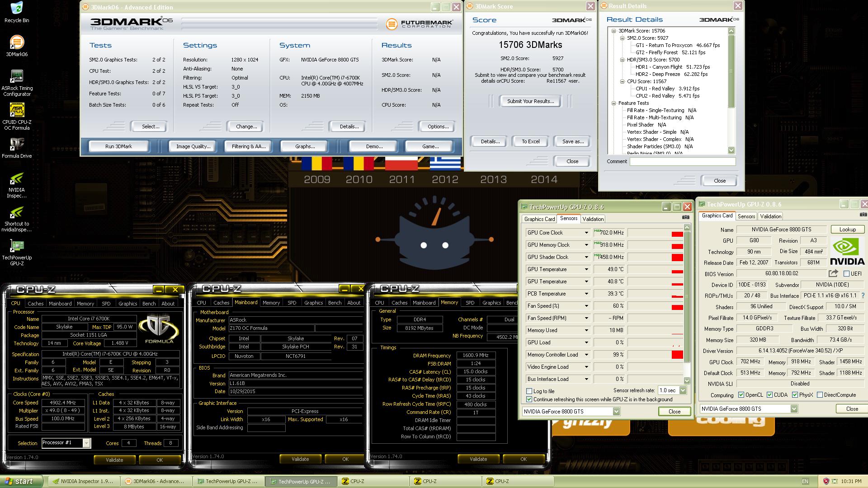The width and height of the screenshot is (868, 488).
Task: Click the Image Quality button
Action: click(x=193, y=146)
